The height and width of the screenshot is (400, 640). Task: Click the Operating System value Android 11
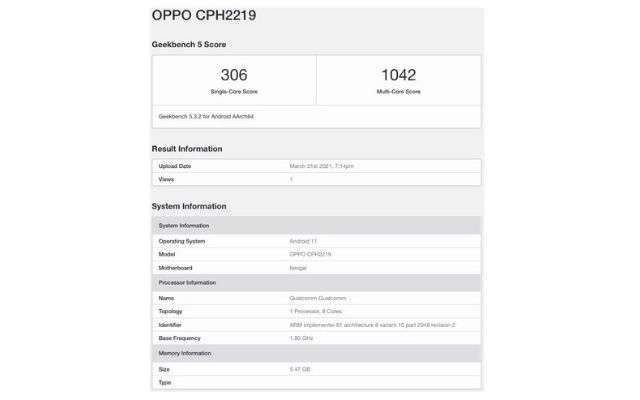[x=303, y=241]
